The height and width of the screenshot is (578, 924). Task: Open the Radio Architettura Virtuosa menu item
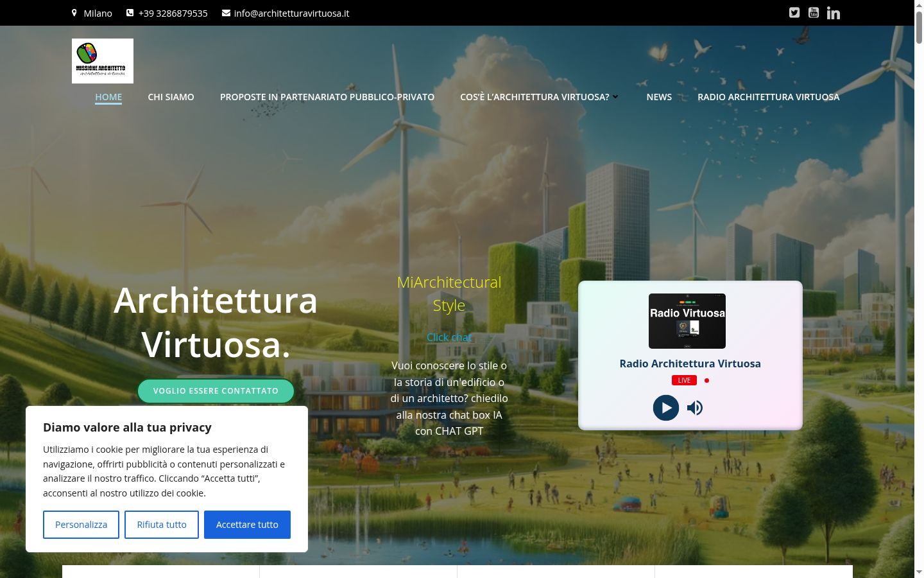769,97
